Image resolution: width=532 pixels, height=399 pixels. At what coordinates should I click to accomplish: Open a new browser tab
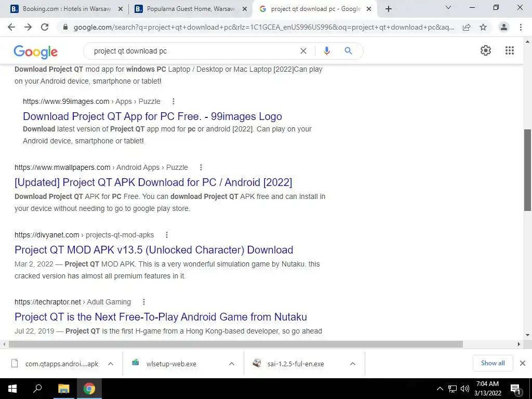389,9
